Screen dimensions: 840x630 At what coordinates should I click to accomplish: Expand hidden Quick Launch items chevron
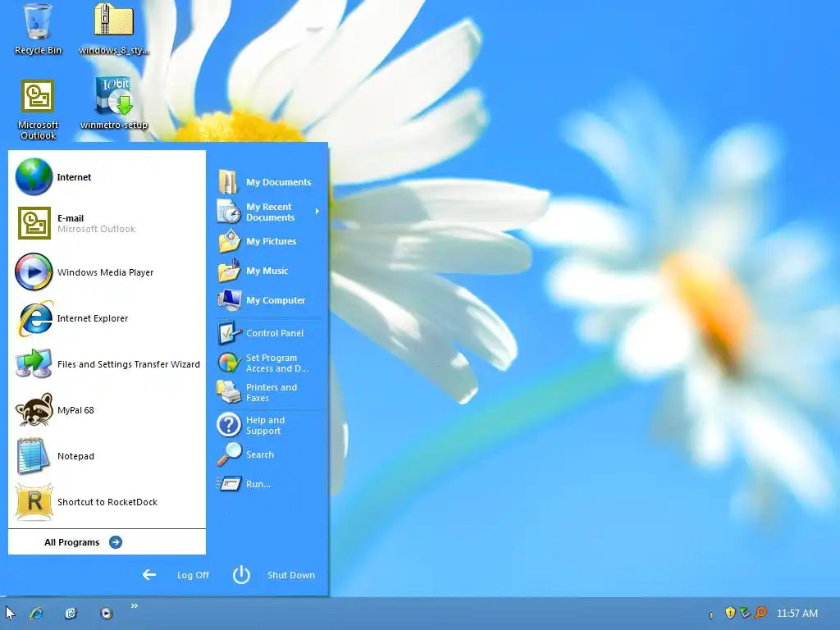tap(135, 606)
